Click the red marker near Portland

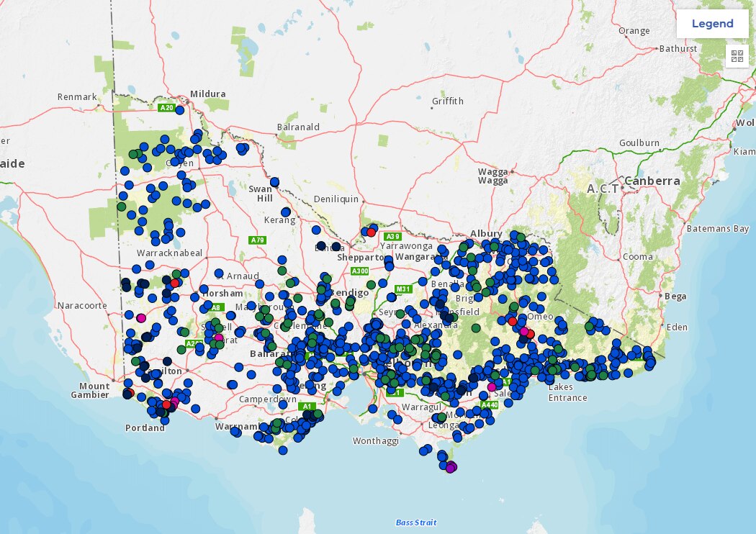click(x=166, y=404)
